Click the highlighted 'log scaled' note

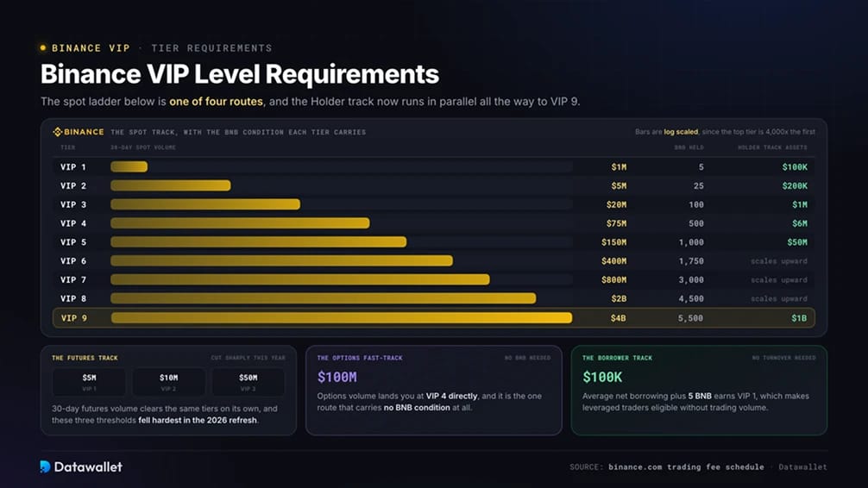coord(681,132)
